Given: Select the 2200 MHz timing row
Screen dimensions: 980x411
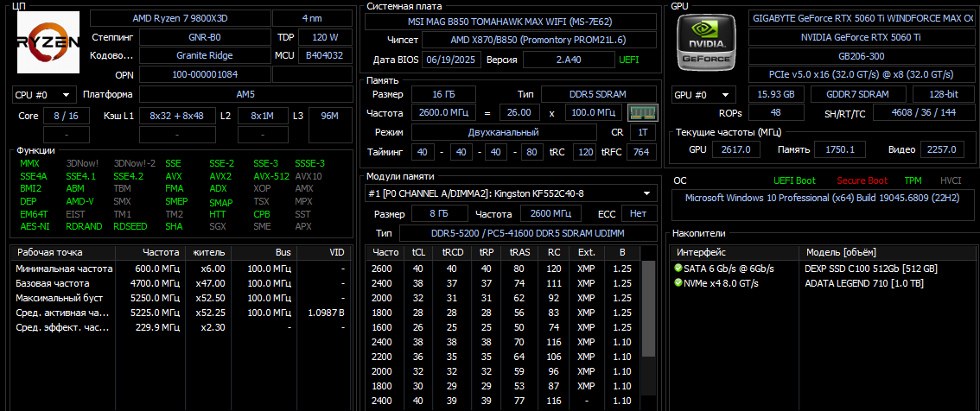Looking at the screenshot, I should click(x=502, y=357).
